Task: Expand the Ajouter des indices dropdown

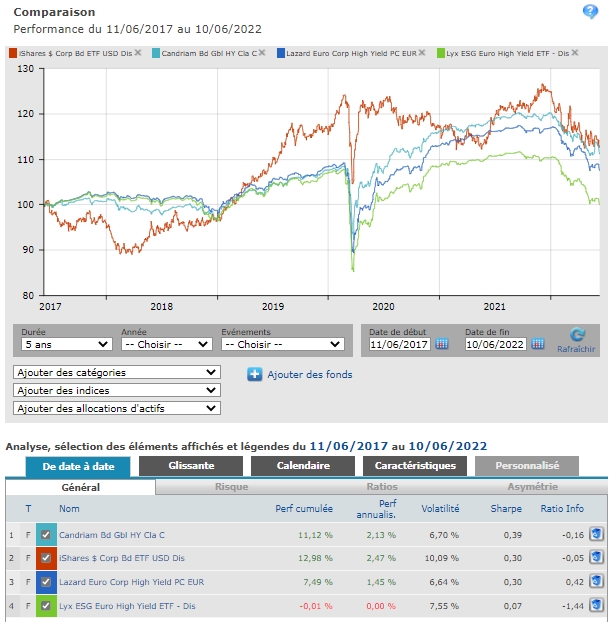Action: (x=116, y=390)
